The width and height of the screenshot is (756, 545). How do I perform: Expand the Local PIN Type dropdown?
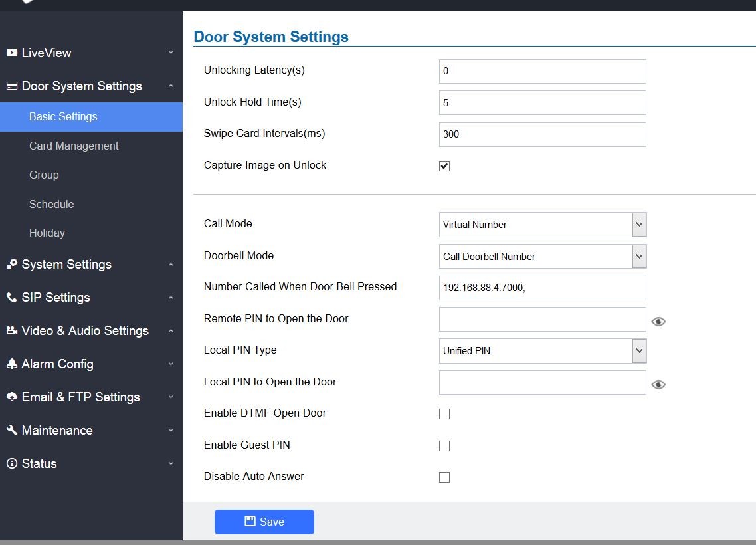[x=542, y=351]
